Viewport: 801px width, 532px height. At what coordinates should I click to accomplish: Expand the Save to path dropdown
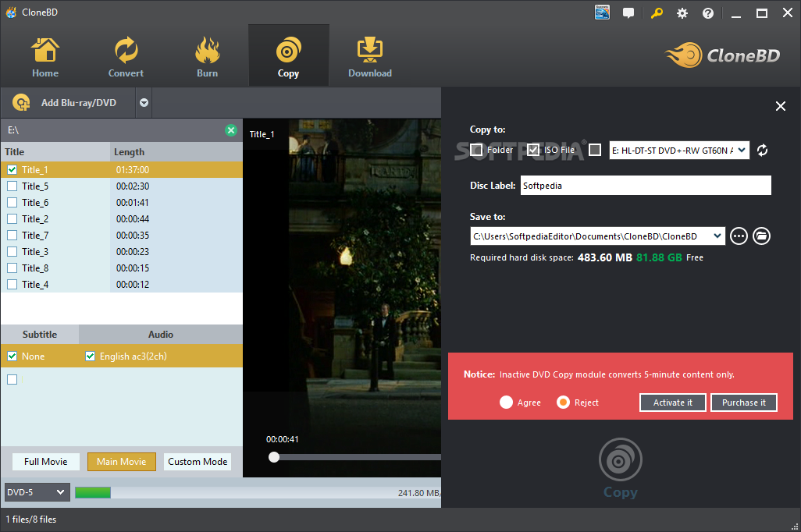[x=717, y=236]
